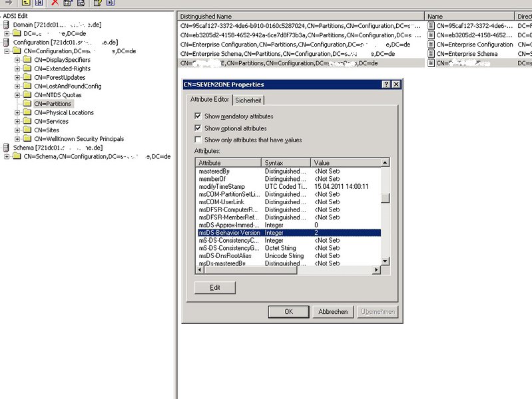Close the CN=SEVENZONE Properties dialog with X
532x399 pixels.
click(x=396, y=84)
